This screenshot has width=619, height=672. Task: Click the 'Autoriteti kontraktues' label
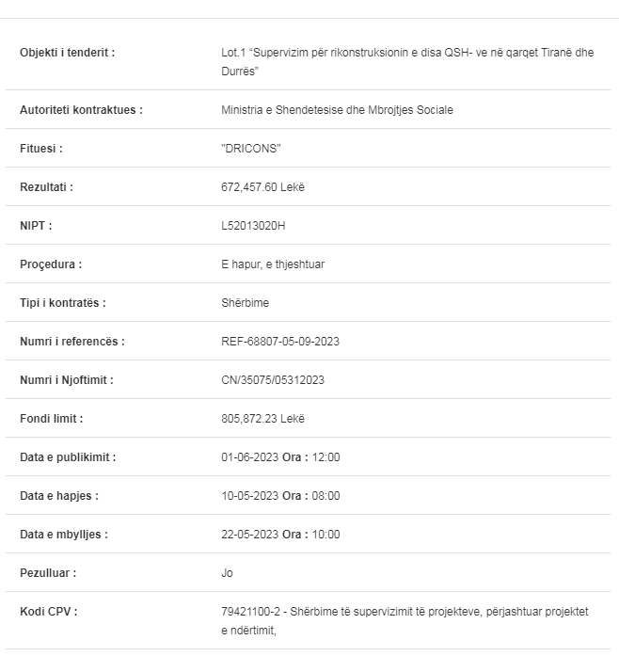(x=81, y=110)
